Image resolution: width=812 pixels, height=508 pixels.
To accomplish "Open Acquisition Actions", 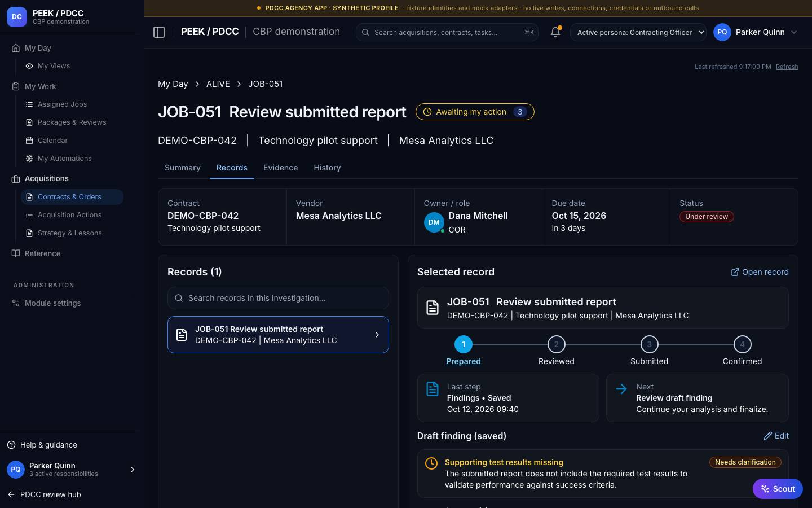I will coord(69,215).
